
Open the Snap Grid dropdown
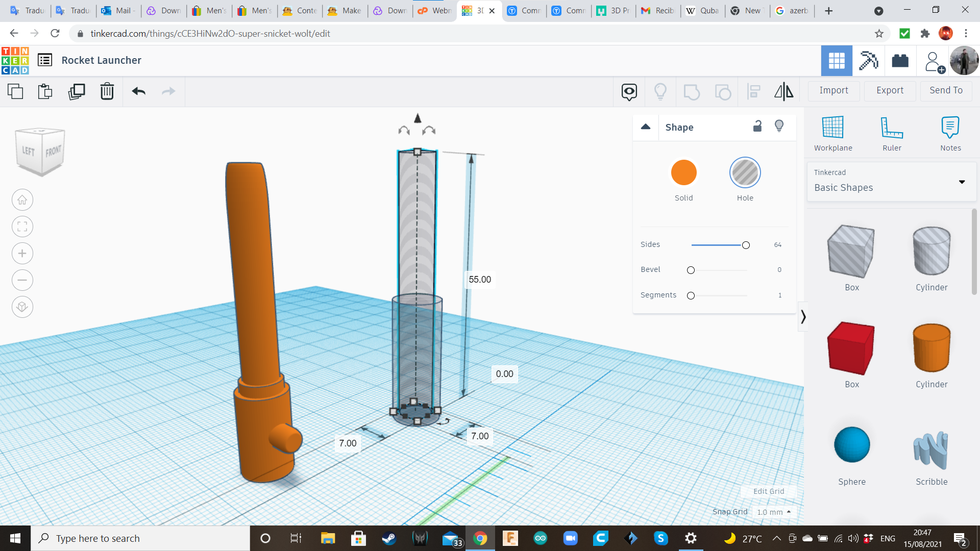point(774,512)
